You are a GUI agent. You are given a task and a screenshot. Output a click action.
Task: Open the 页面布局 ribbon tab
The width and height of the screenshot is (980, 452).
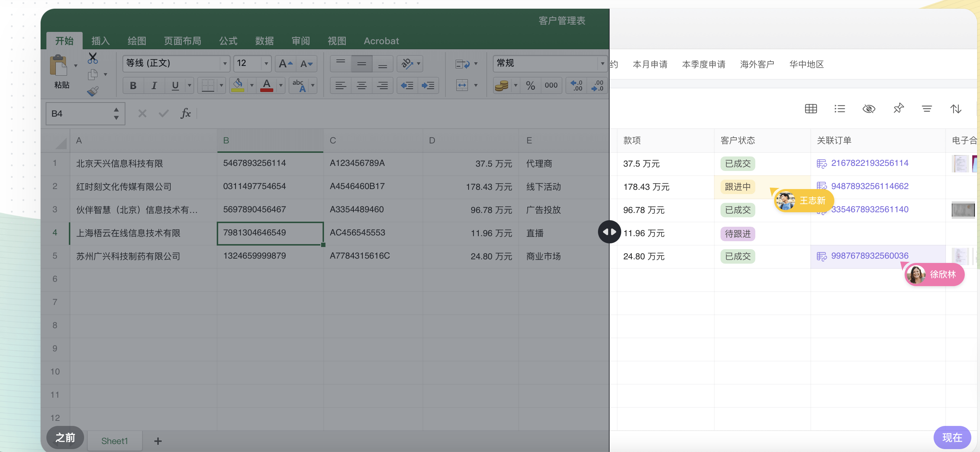tap(183, 41)
